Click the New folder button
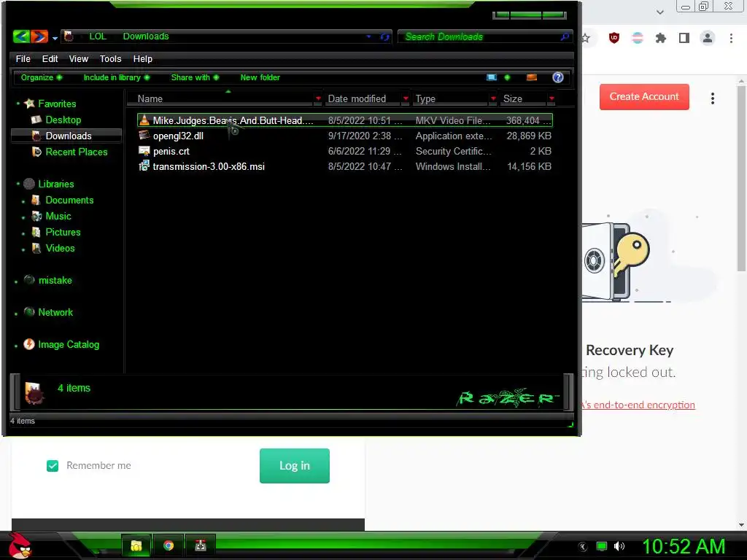Screen dimensions: 747x560 (260, 77)
